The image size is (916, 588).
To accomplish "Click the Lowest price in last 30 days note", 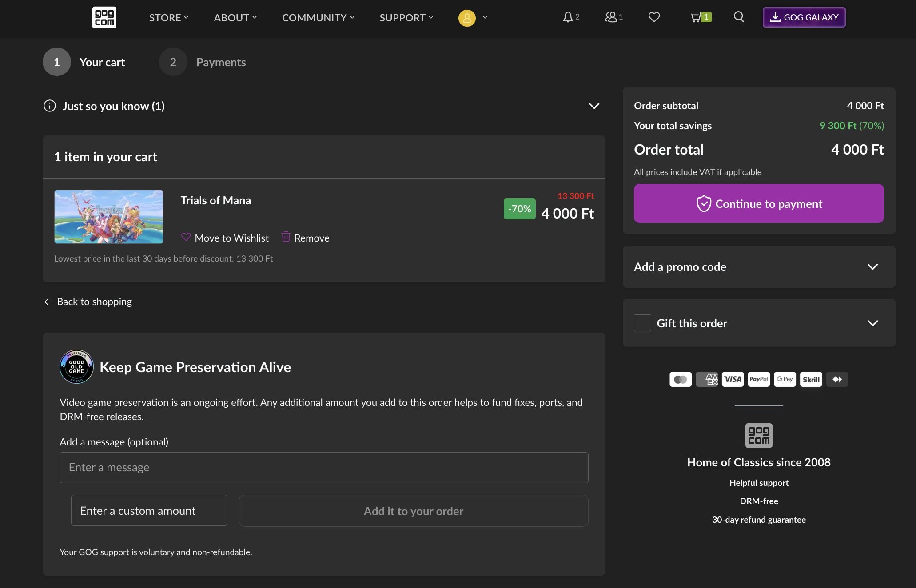I will click(163, 258).
